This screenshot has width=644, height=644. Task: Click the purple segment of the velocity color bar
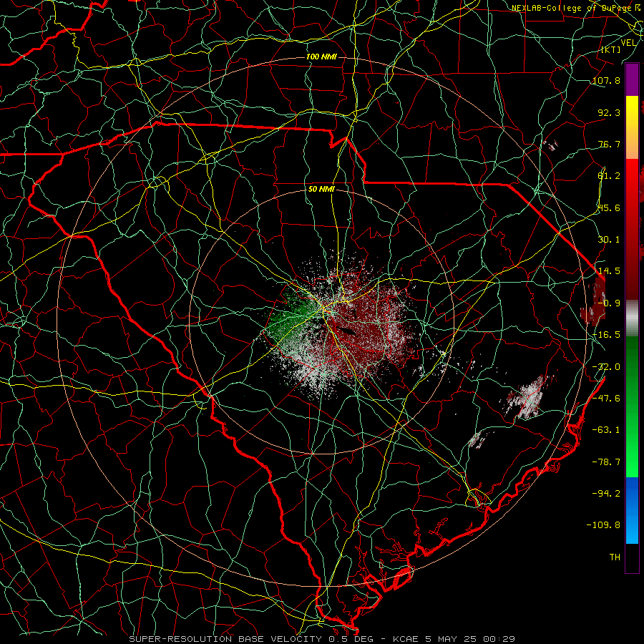coord(632,79)
